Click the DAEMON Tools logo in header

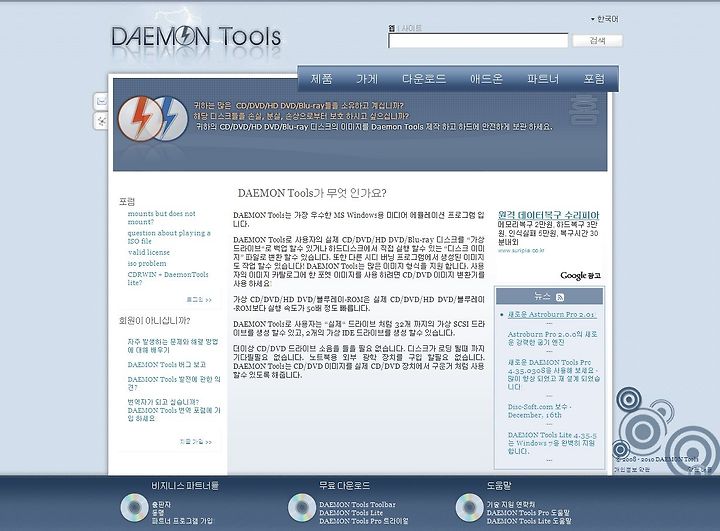pos(196,37)
